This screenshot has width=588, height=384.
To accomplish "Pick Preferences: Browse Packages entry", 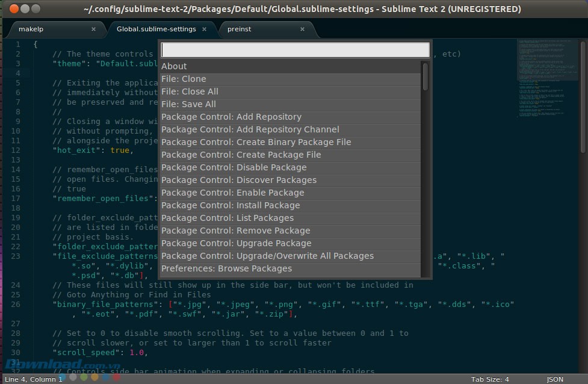I will tap(290, 268).
